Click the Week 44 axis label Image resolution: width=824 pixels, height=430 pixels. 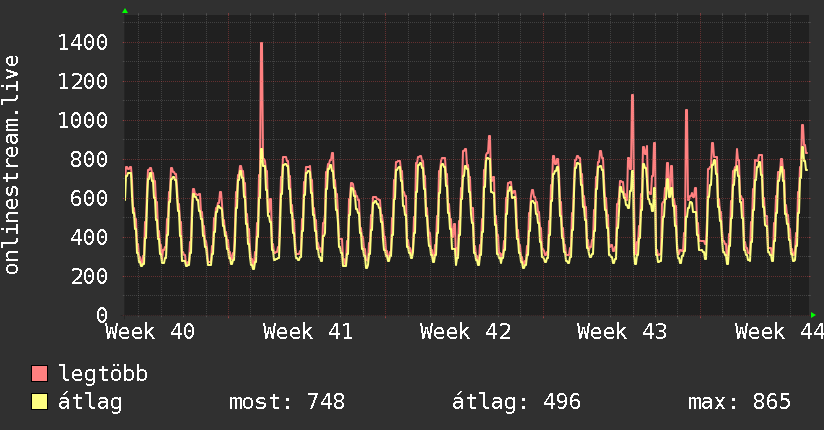tap(779, 332)
